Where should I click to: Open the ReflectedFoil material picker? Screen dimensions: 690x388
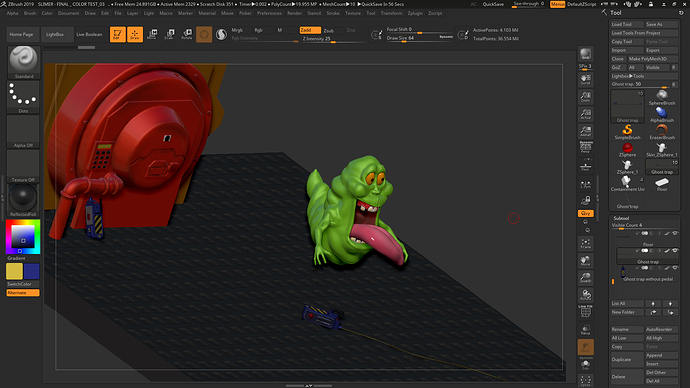(x=23, y=200)
